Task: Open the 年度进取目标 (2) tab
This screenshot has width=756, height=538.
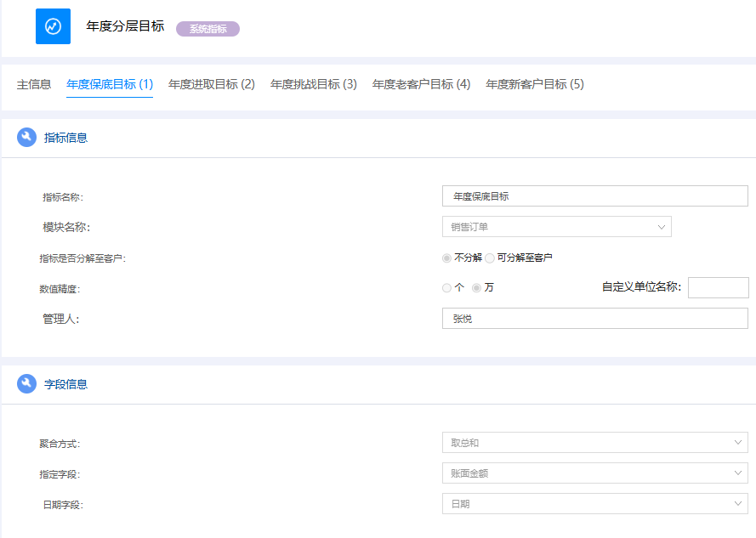Action: (212, 84)
